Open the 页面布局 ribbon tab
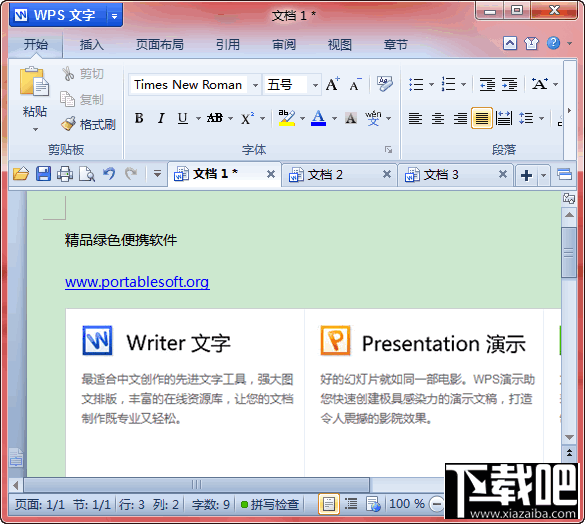 [x=160, y=45]
